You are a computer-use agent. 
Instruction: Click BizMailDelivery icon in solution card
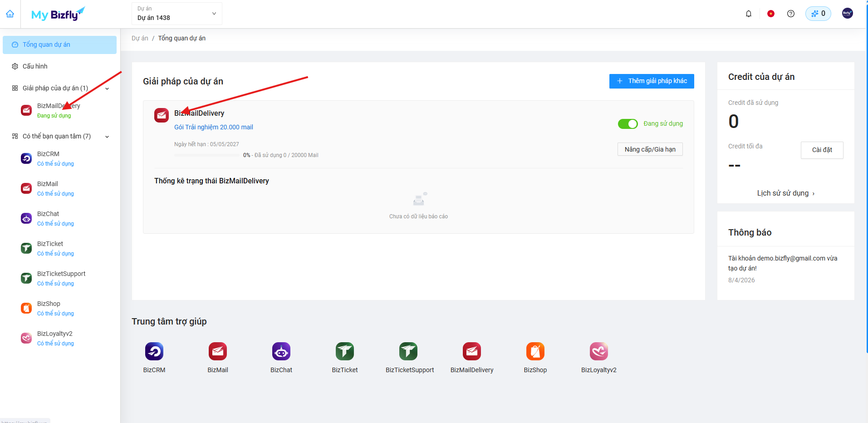(162, 115)
